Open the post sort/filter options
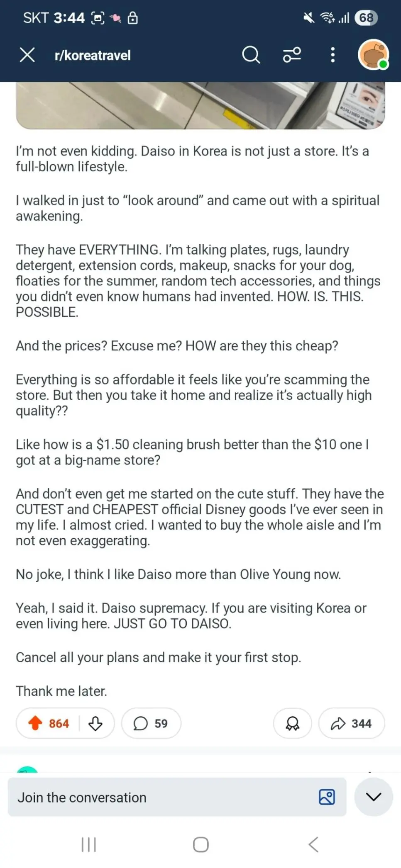This screenshot has height=868, width=401. tap(292, 55)
